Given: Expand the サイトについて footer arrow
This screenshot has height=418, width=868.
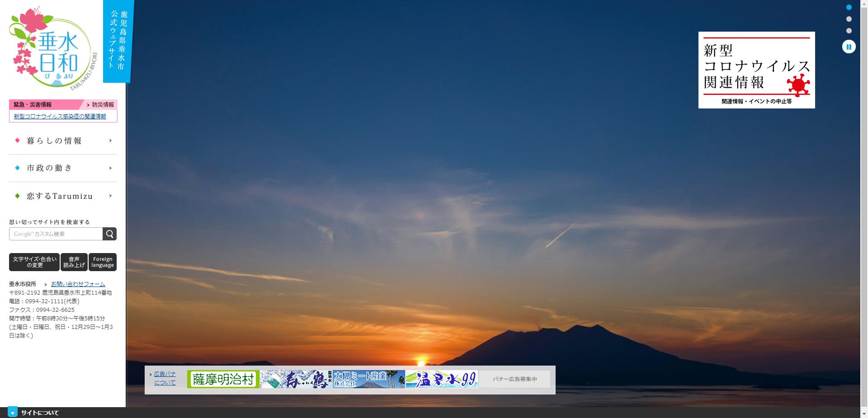Looking at the screenshot, I should 13,412.
